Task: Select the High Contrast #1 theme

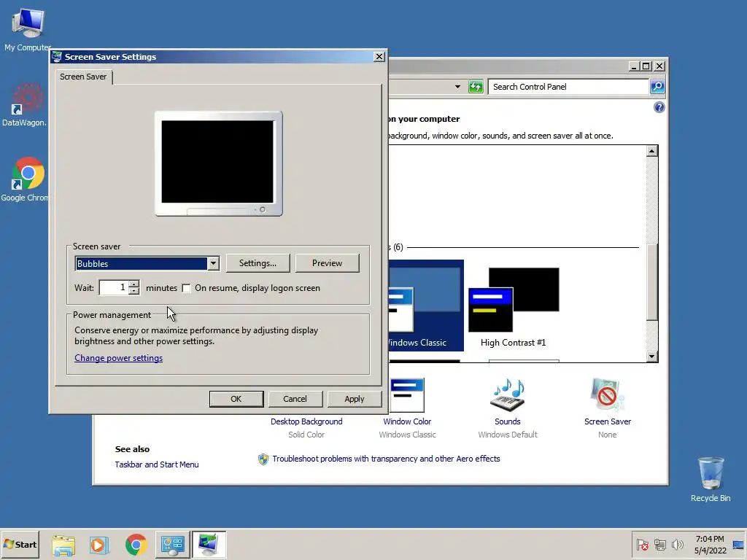Action: coord(514,305)
